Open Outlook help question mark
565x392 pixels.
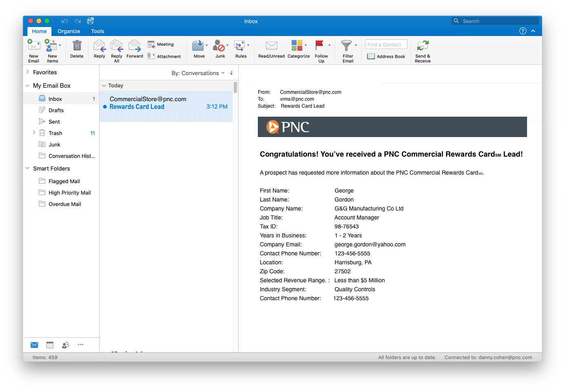pyautogui.click(x=523, y=31)
